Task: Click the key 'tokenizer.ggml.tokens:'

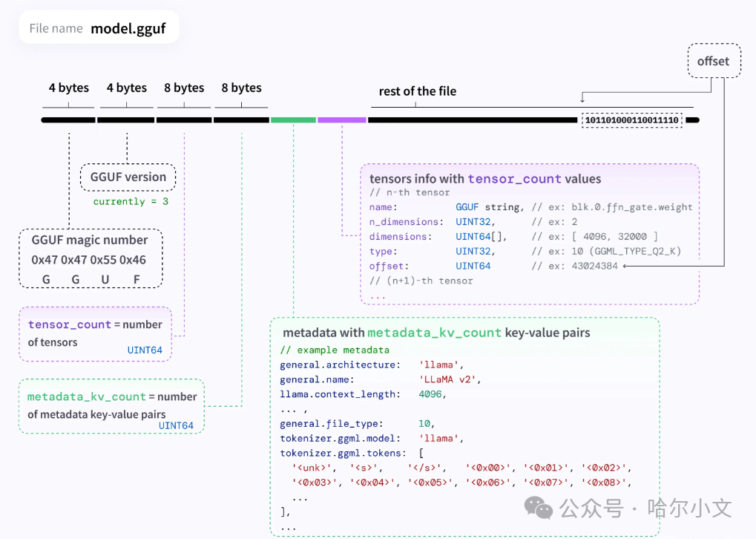Action: (344, 453)
